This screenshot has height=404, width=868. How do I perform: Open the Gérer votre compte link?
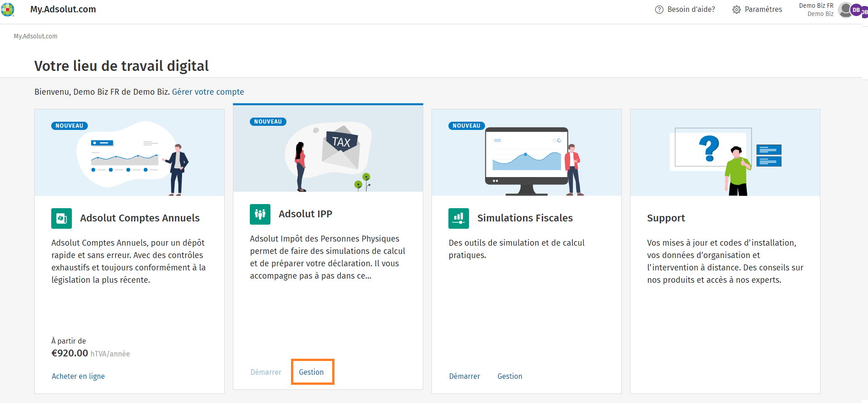click(208, 92)
